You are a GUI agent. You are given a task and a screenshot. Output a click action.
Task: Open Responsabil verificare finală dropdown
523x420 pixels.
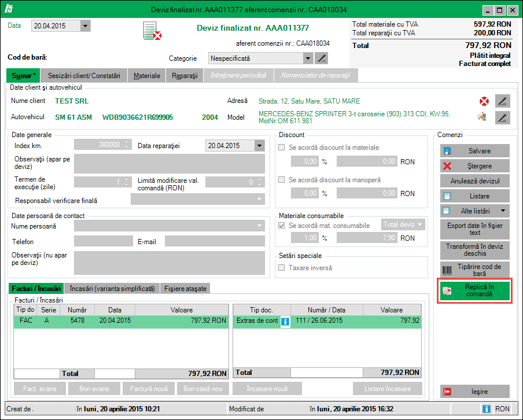tap(259, 199)
